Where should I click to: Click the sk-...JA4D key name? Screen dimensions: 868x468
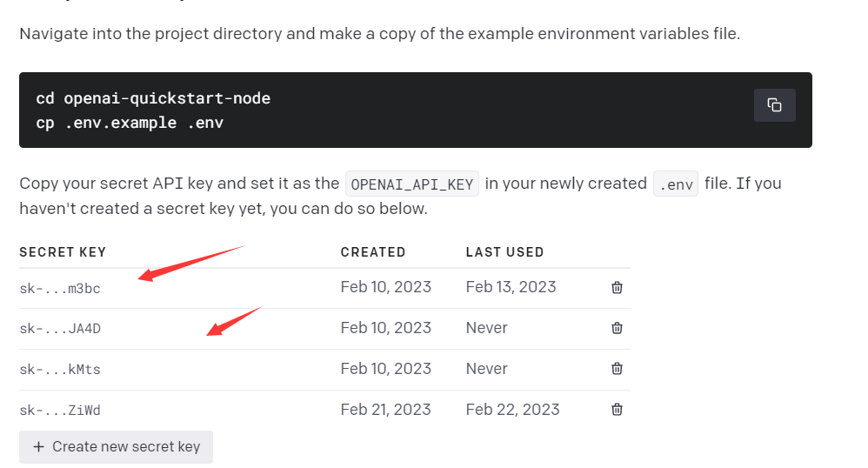coord(66,329)
